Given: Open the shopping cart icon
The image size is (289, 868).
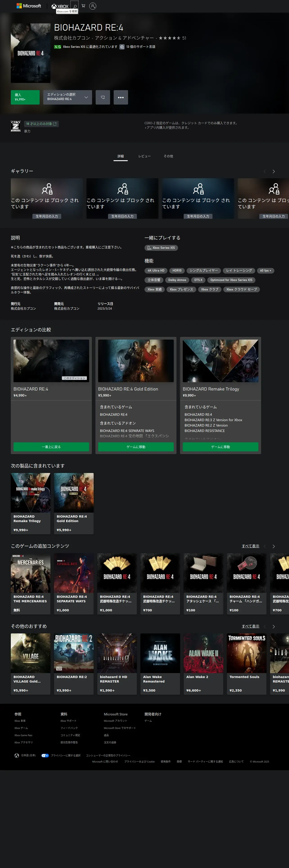Looking at the screenshot, I should pos(84,6).
